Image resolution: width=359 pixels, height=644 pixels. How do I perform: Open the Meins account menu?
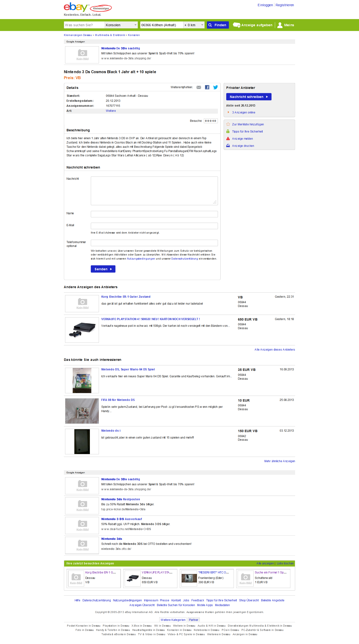286,25
